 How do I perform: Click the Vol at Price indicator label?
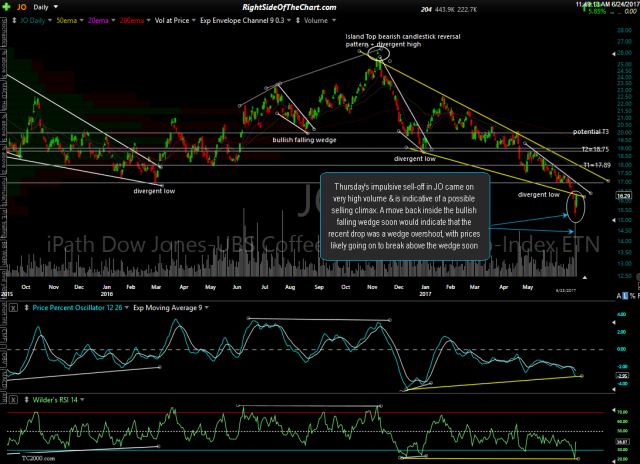(172, 20)
